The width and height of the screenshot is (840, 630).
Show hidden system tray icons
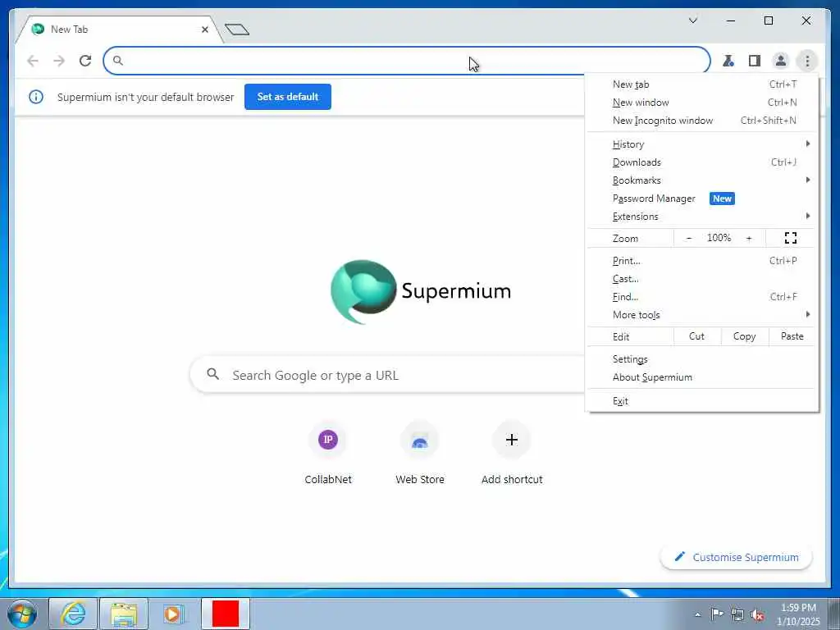697,614
